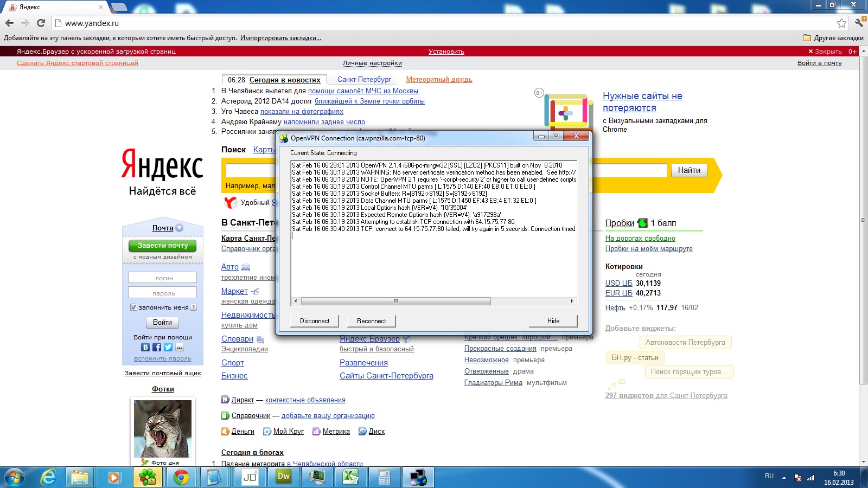
Task: Click the Войти login button
Action: 162,322
